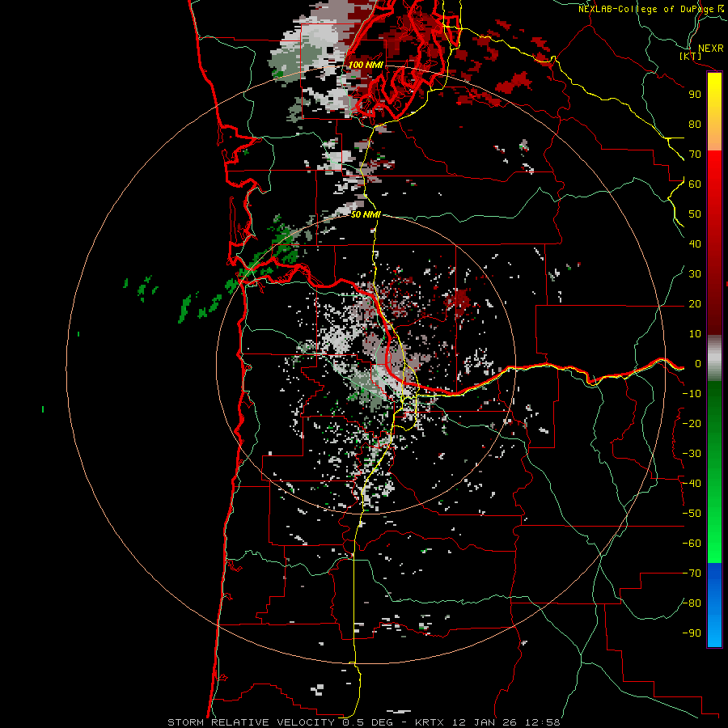Click the 10 value on the velocity scale
The height and width of the screenshot is (728, 728).
click(695, 334)
